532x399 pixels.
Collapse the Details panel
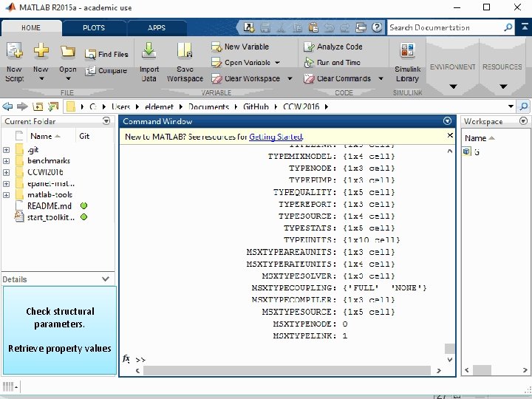pyautogui.click(x=106, y=279)
